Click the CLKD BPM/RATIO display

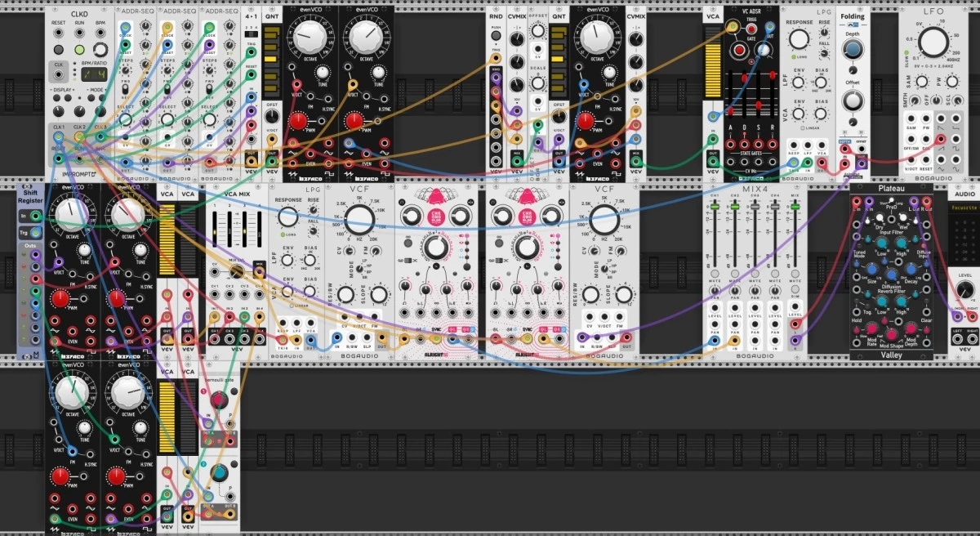[x=94, y=74]
